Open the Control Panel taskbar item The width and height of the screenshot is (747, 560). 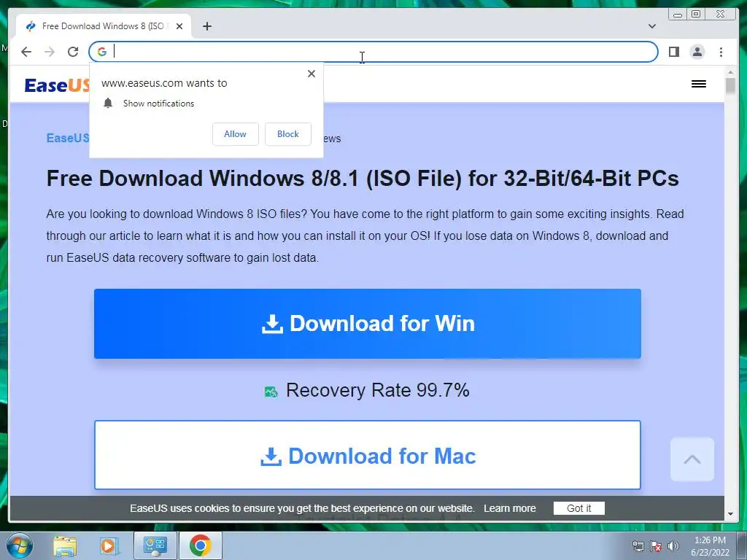click(x=155, y=545)
